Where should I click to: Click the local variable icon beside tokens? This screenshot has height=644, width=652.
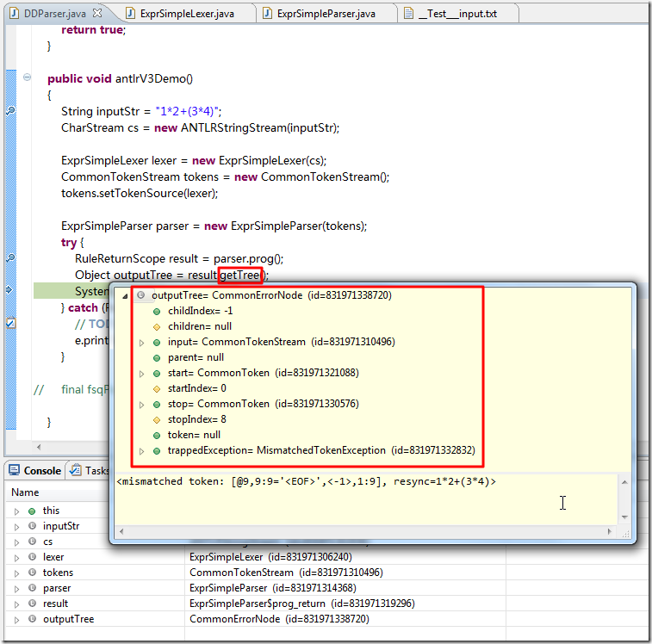32,572
